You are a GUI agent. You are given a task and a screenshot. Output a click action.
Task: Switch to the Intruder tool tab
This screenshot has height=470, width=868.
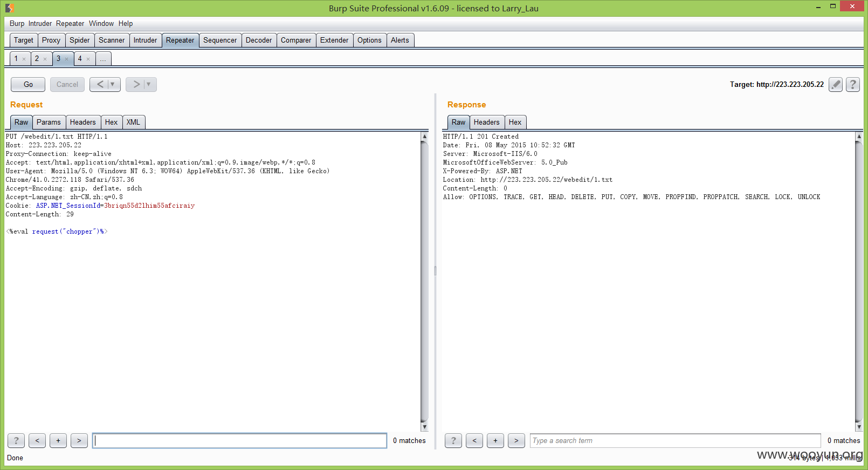[x=146, y=40]
